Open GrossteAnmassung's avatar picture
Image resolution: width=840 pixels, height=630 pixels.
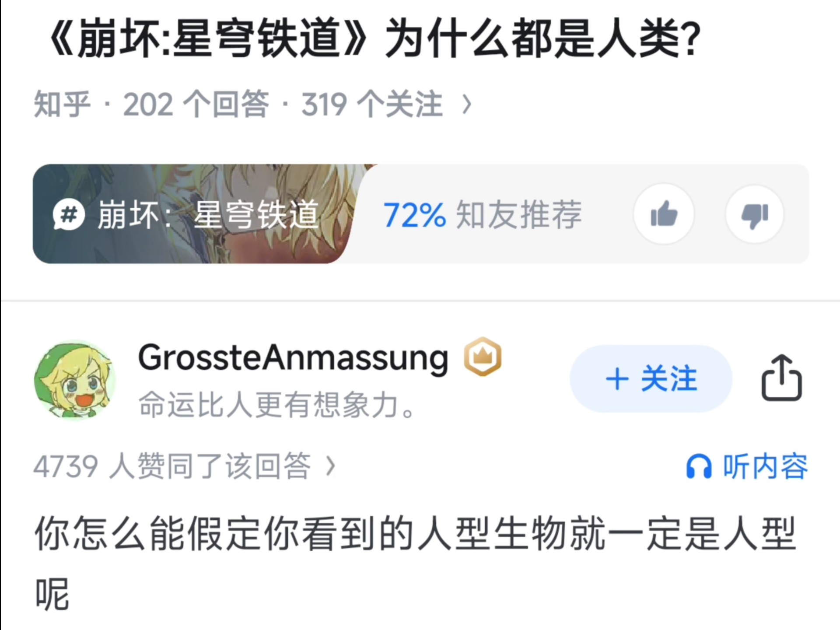pos(75,380)
